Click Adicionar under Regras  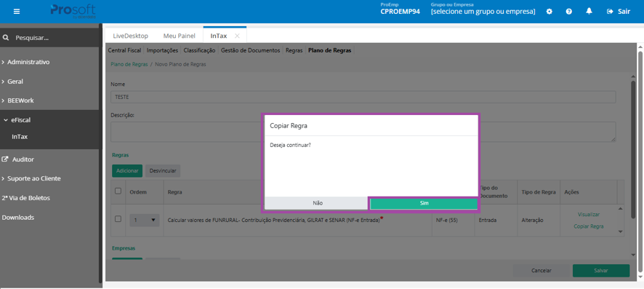pos(127,170)
